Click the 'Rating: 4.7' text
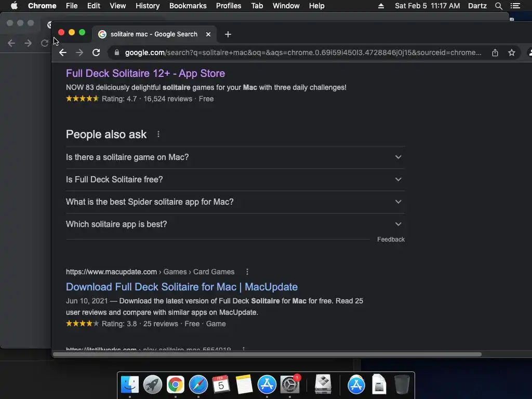Image resolution: width=532 pixels, height=399 pixels. coord(119,99)
